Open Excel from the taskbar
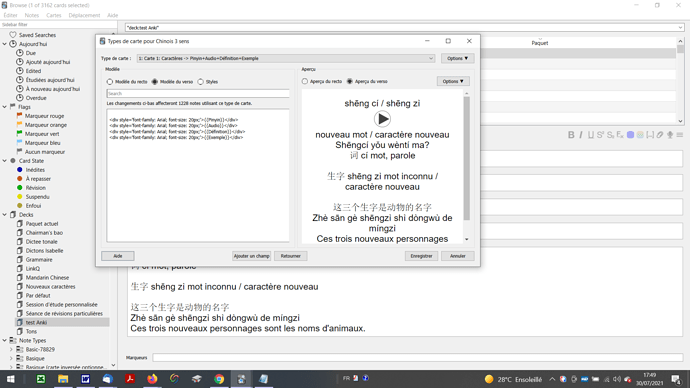Screen dimensions: 690x388 [41, 379]
